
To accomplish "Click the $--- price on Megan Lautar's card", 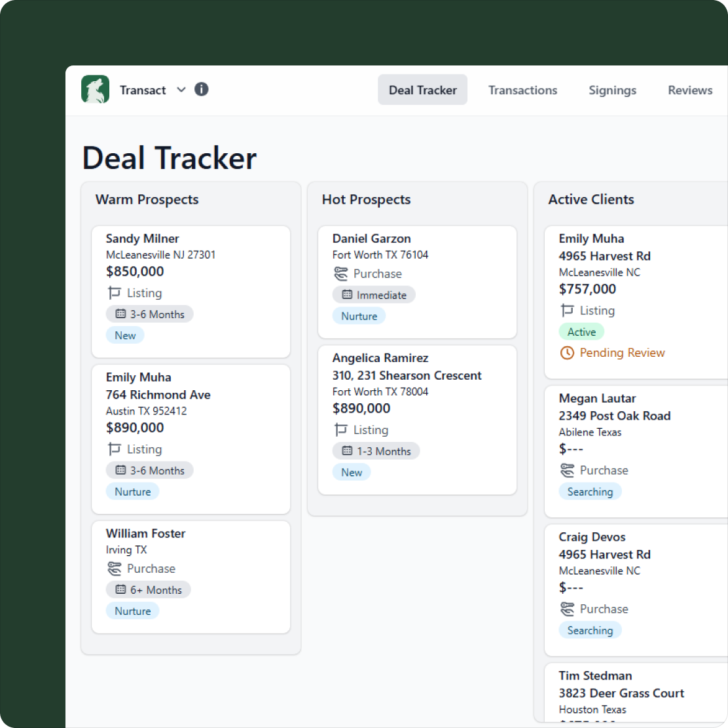I will 571,448.
